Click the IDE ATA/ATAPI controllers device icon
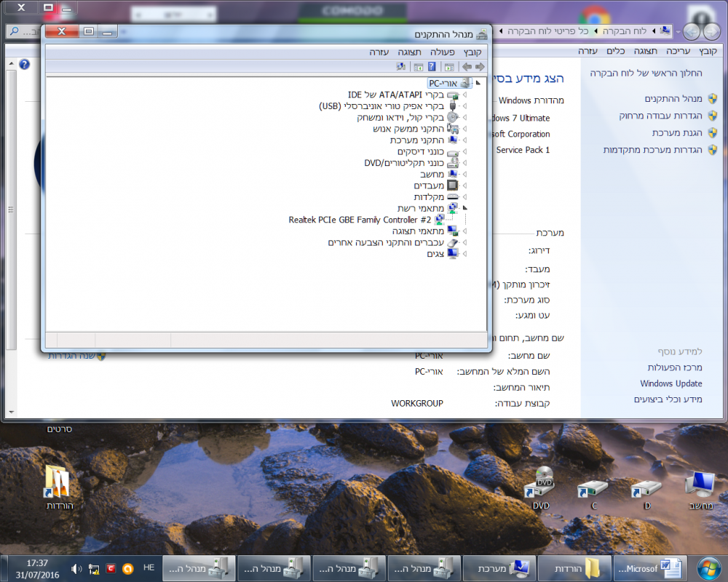 (453, 95)
